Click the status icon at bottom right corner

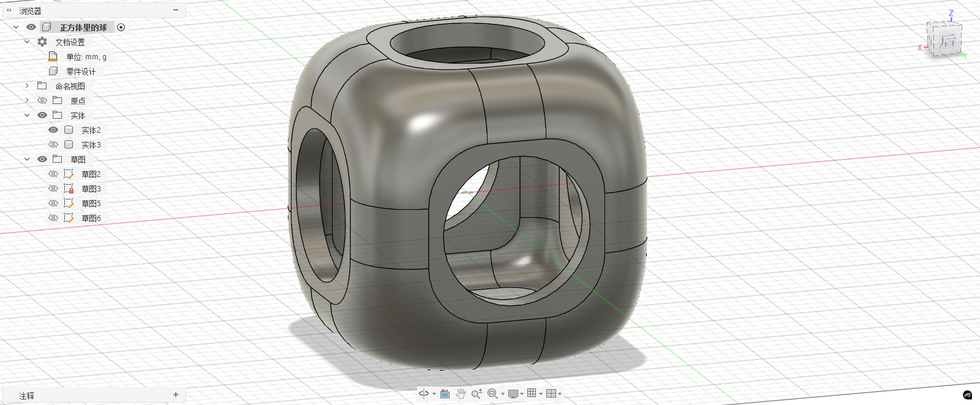click(968, 395)
